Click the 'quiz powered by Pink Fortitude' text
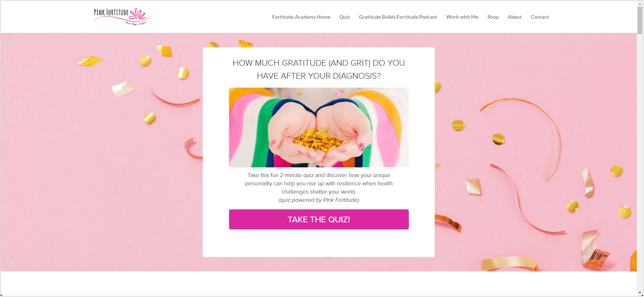Image resolution: width=644 pixels, height=297 pixels. tap(319, 200)
